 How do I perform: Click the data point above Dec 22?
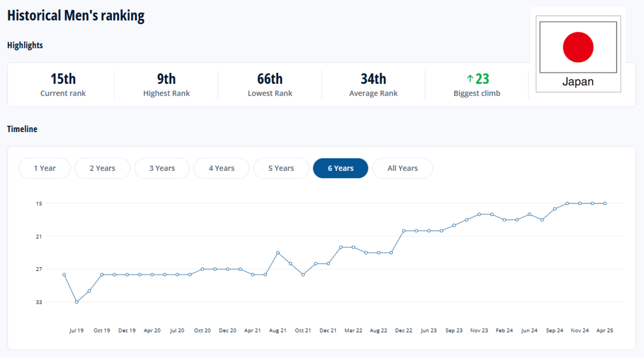[x=404, y=231]
